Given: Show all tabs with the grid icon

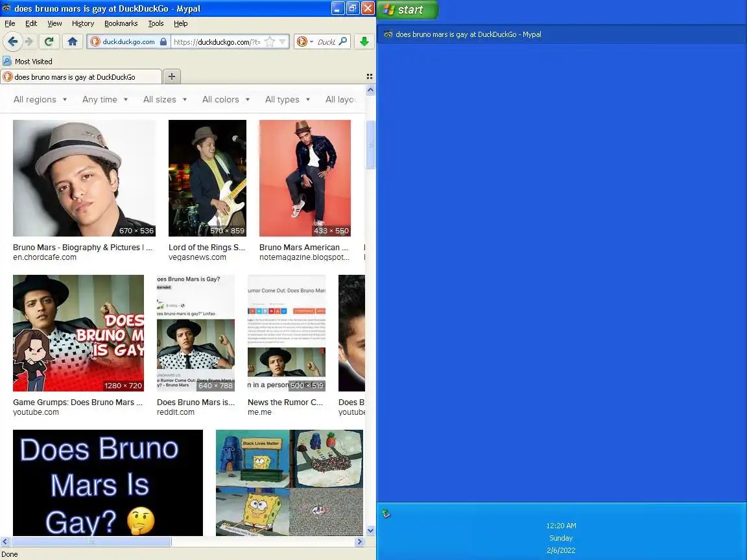Looking at the screenshot, I should [369, 76].
